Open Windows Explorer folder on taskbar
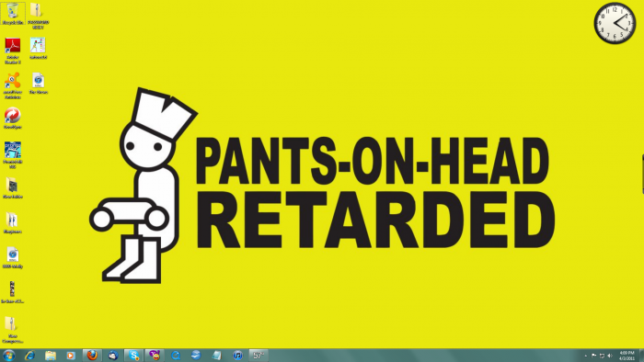Image resolution: width=644 pixels, height=362 pixels. click(51, 356)
